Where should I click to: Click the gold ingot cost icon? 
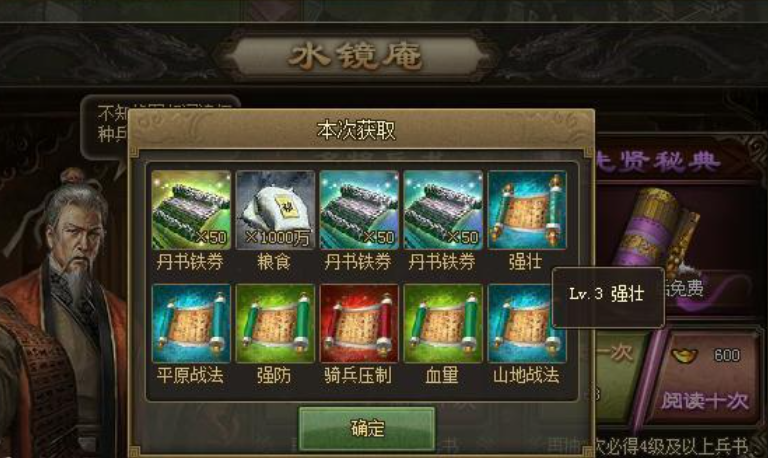tap(684, 354)
